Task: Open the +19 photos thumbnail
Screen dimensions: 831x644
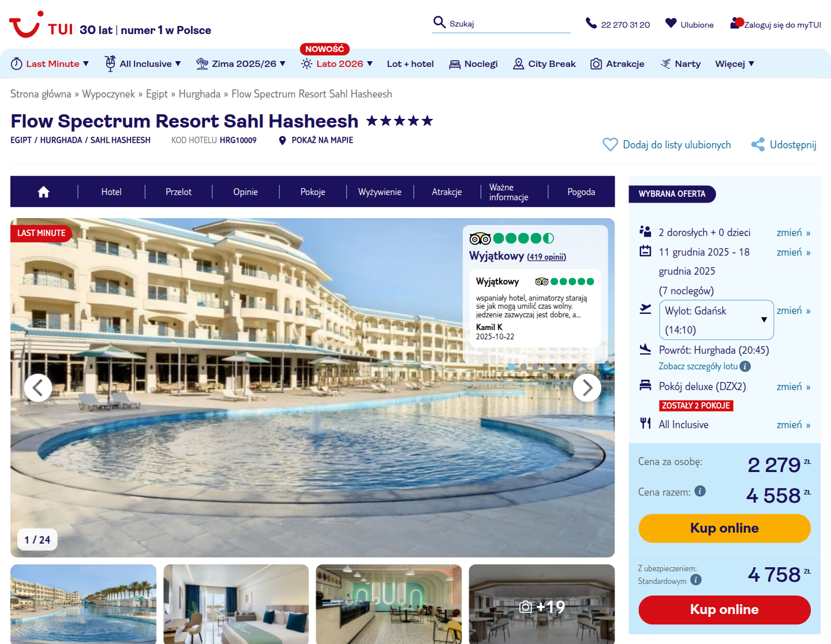Action: (x=542, y=604)
